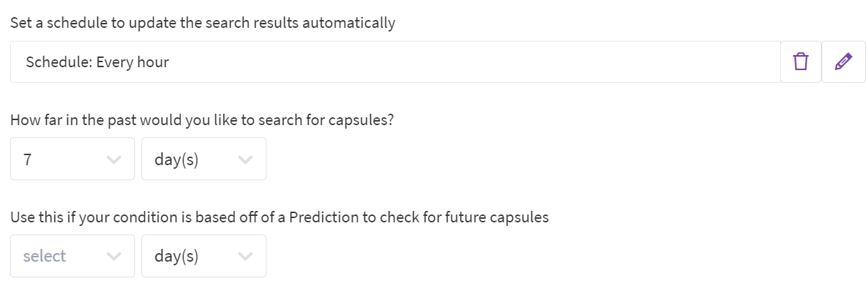Click the 'How far in the past' label
This screenshot has width=868, height=286.
click(x=202, y=120)
